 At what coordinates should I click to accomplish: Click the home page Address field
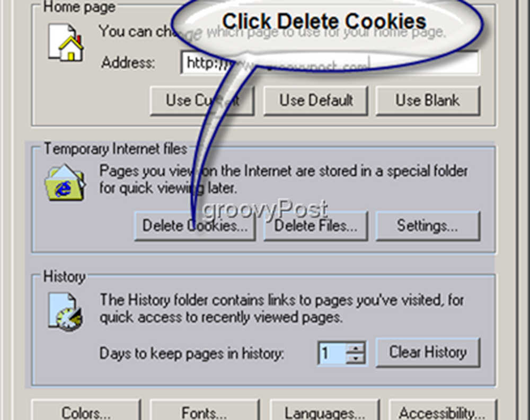[330, 62]
